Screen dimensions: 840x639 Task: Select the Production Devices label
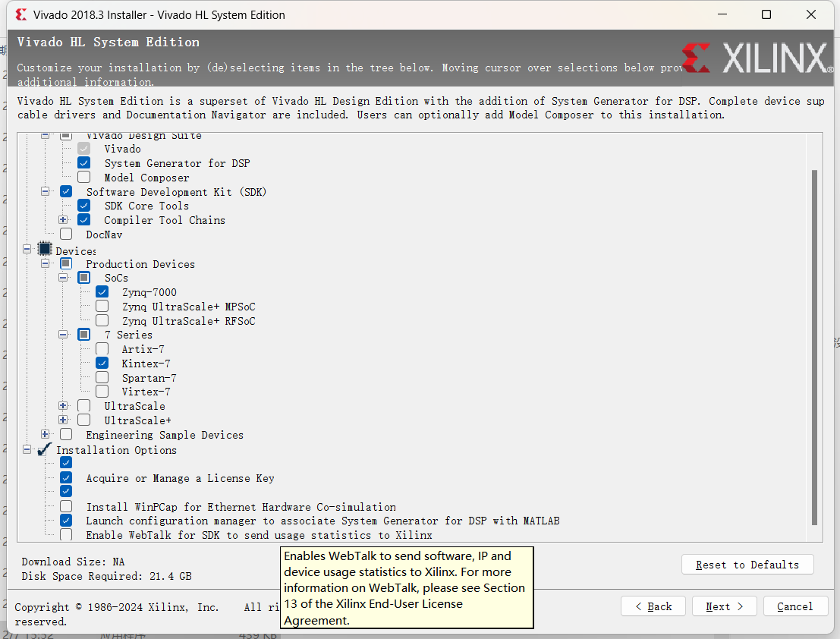[140, 264]
